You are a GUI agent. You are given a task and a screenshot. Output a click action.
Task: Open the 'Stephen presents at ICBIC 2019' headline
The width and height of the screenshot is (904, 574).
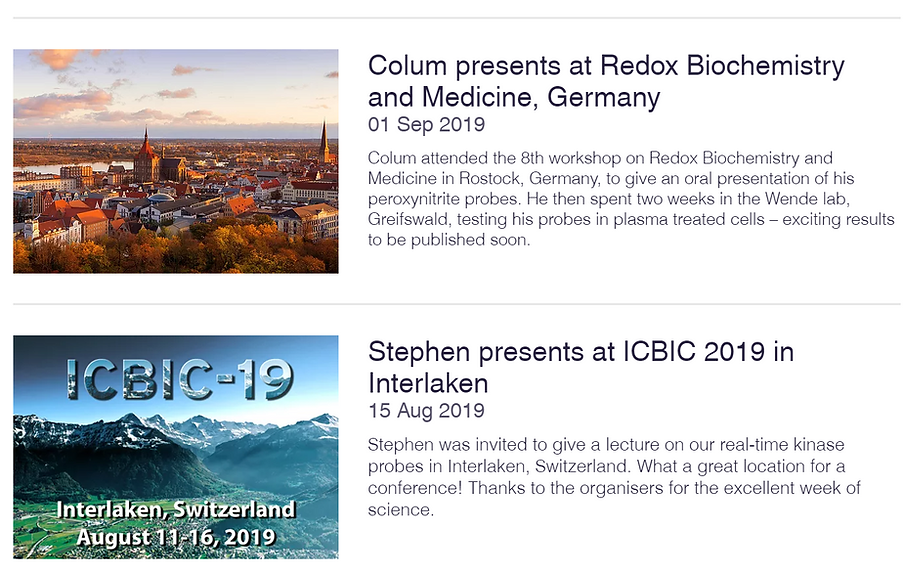tap(581, 367)
